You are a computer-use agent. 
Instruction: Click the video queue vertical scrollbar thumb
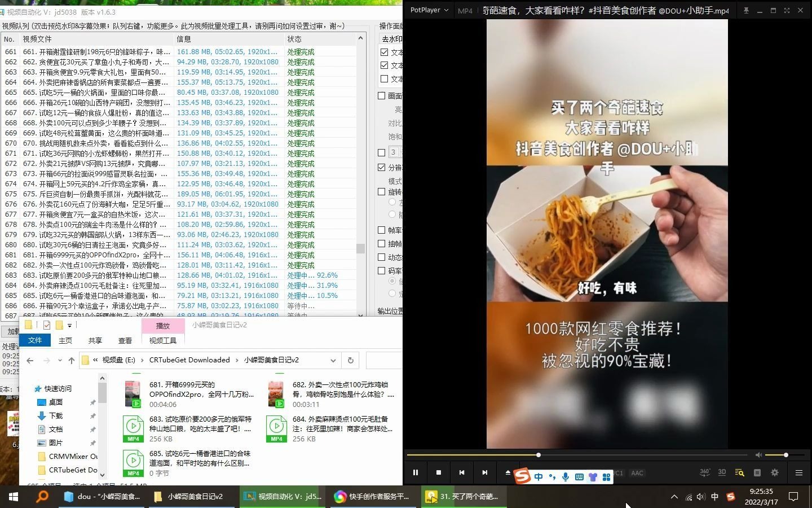360,248
